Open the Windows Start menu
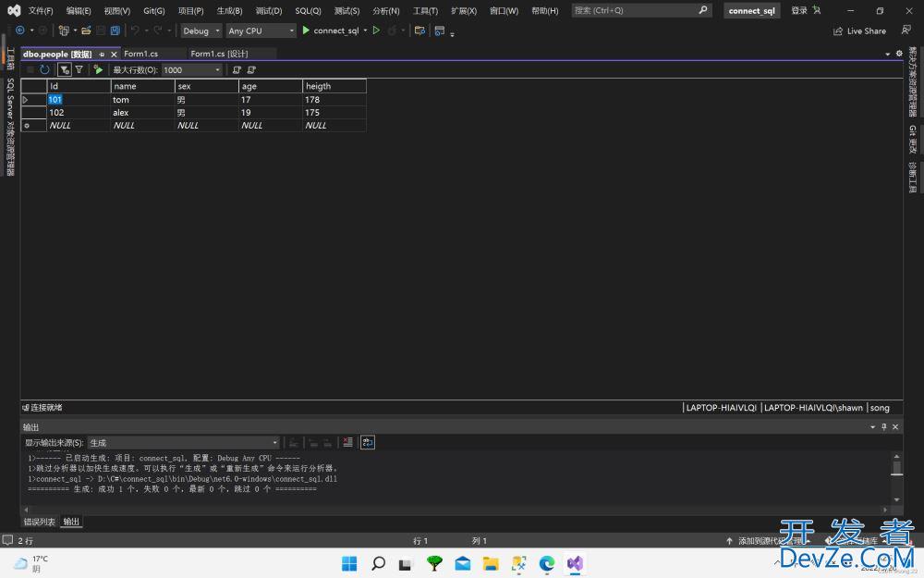 [349, 564]
